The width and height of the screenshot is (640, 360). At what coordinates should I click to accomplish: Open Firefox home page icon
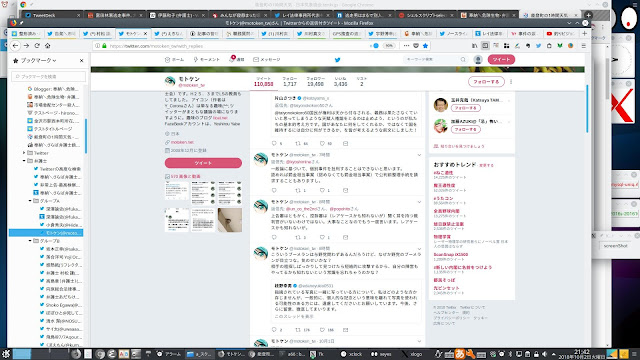click(x=47, y=46)
